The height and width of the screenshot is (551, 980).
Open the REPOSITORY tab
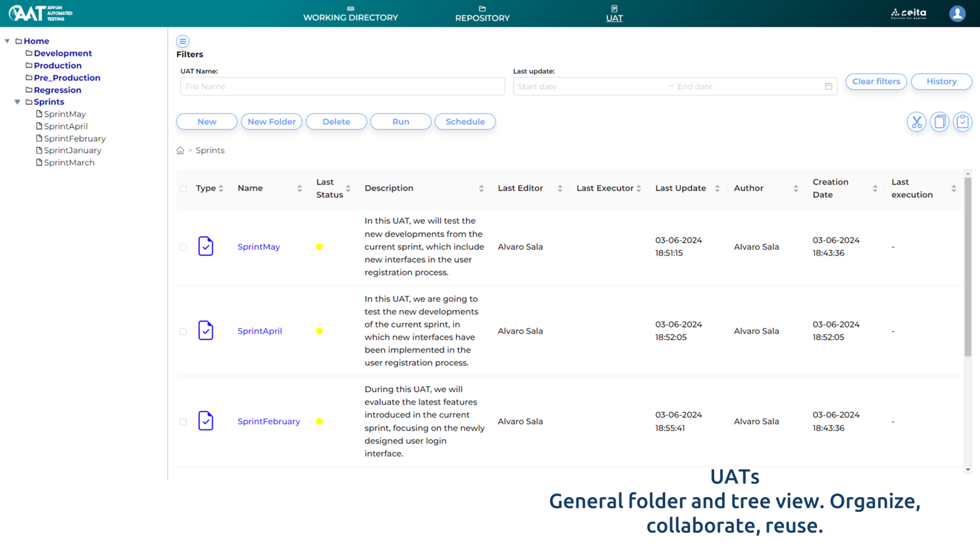[x=482, y=14]
